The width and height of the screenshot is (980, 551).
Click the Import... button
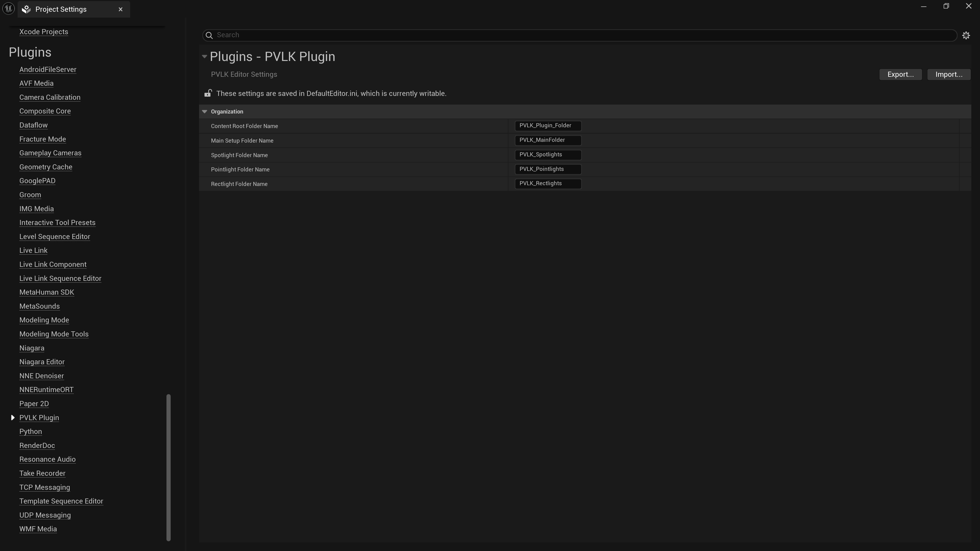coord(949,74)
